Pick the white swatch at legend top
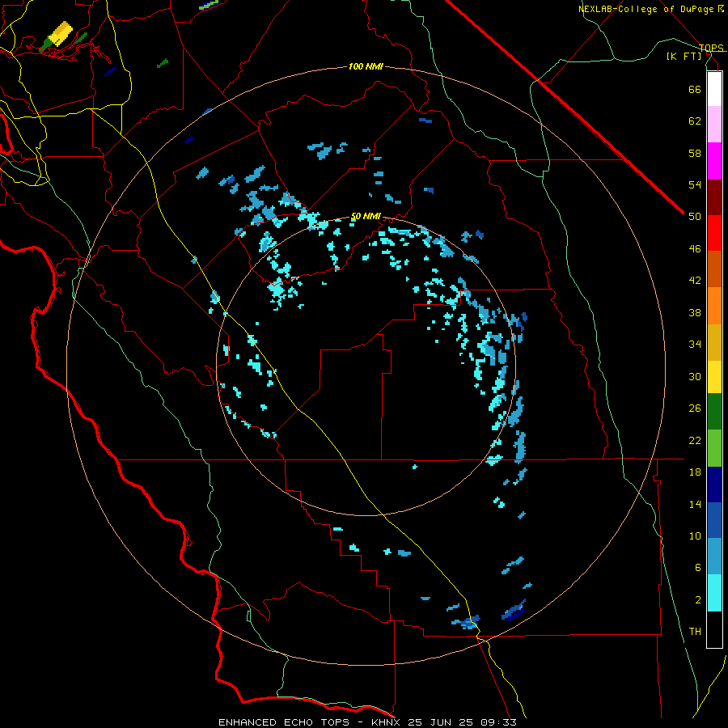Image resolution: width=728 pixels, height=728 pixels. (714, 89)
